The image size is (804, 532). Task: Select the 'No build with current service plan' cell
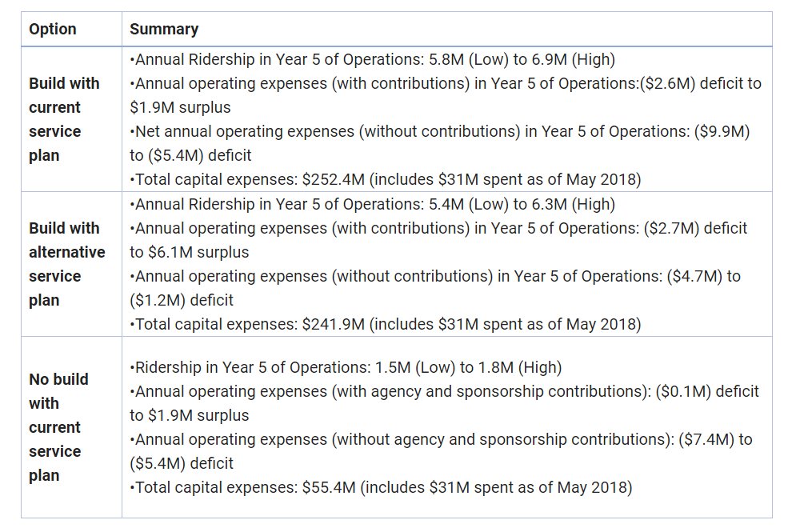point(58,427)
